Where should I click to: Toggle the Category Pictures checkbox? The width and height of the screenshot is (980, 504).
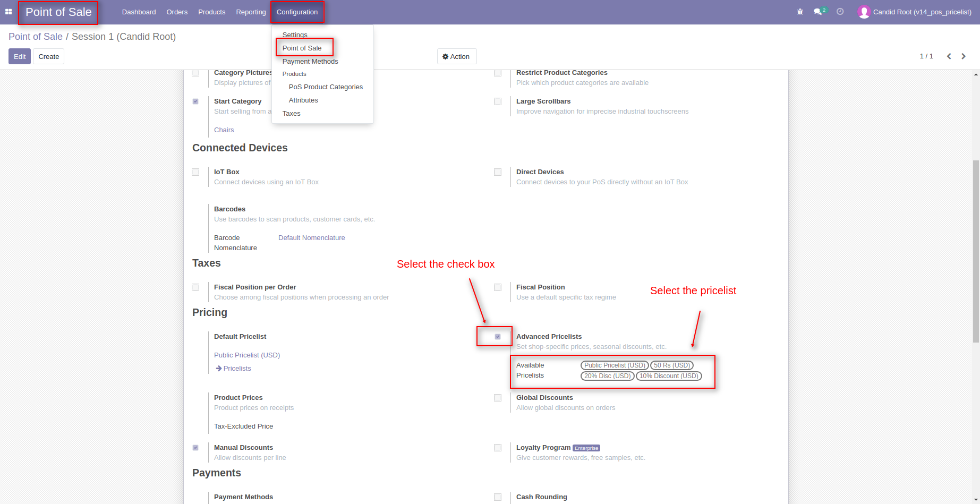click(x=195, y=73)
